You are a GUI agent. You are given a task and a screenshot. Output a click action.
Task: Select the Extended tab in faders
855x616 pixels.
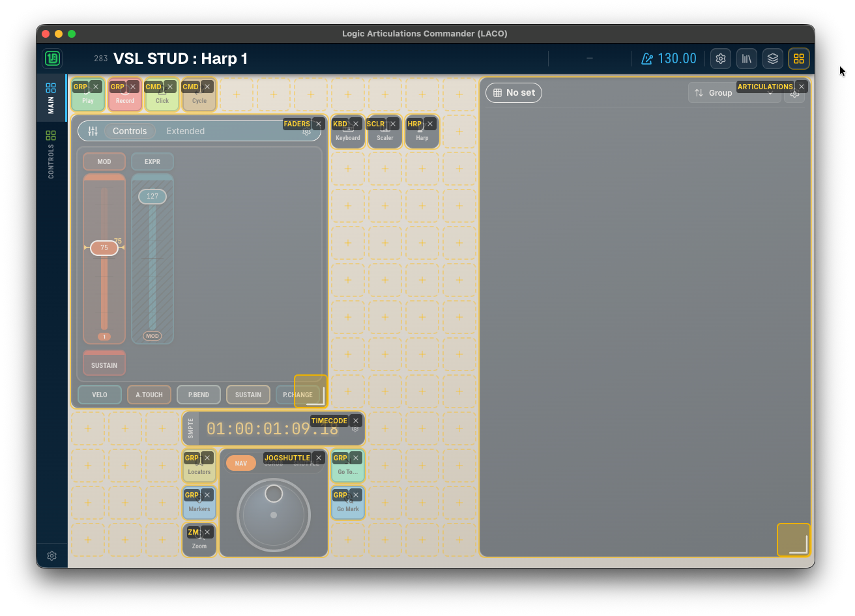pos(185,131)
